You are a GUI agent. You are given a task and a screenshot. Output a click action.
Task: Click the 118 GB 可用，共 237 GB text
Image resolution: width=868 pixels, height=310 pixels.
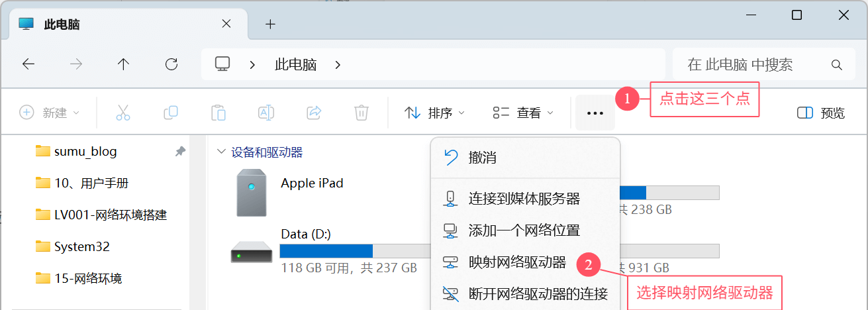pyautogui.click(x=348, y=268)
